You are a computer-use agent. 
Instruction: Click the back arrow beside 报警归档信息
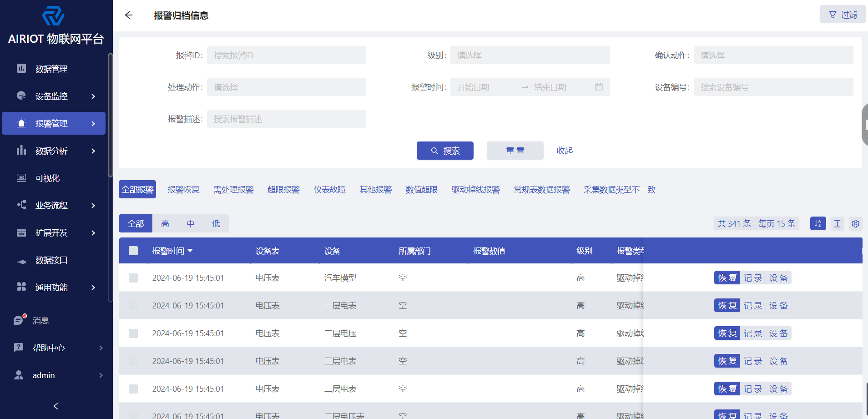click(x=129, y=15)
